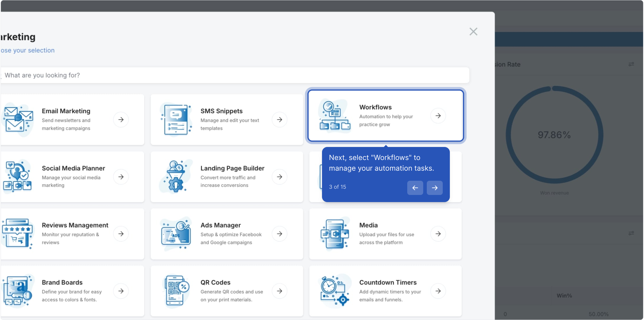Go to next tour step arrow
644x320 pixels.
[434, 188]
